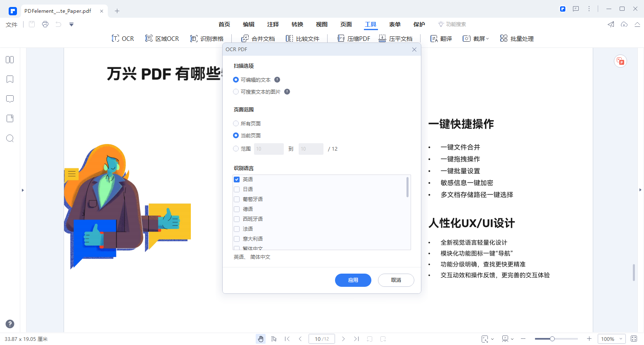Open 批量处理 from the toolbar
644x345 pixels.
(516, 38)
